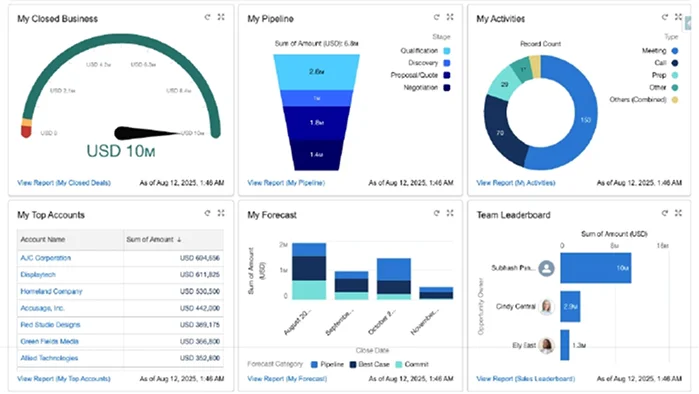
Task: Open the Displaytech account
Action: (x=38, y=275)
